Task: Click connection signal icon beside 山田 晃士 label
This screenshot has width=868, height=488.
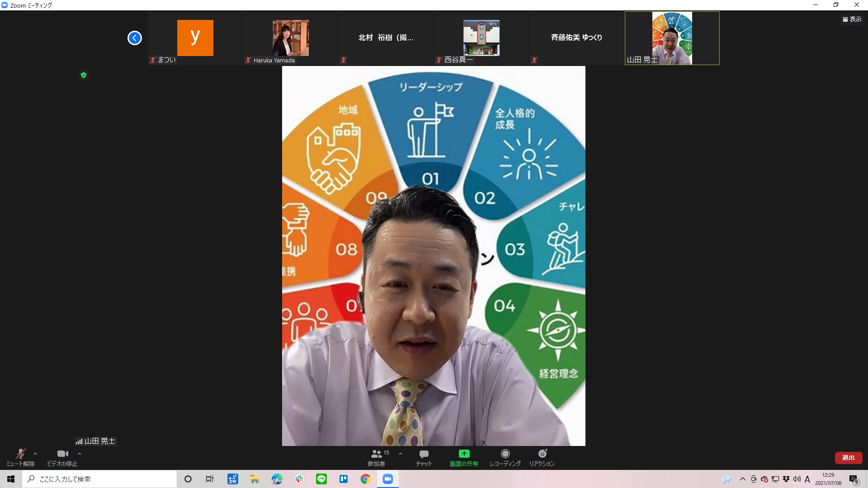Action: click(79, 441)
